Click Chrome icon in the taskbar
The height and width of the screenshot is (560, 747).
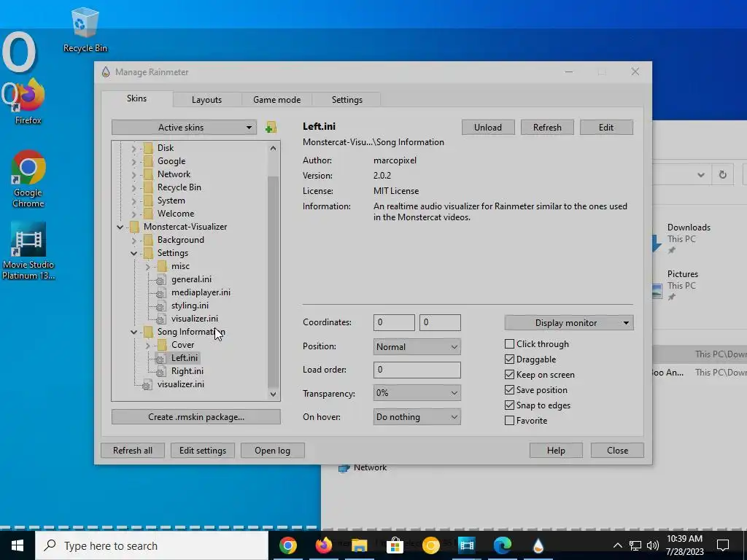click(x=287, y=545)
